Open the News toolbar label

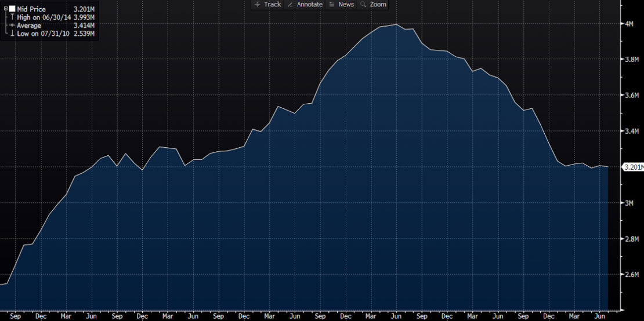(x=346, y=5)
